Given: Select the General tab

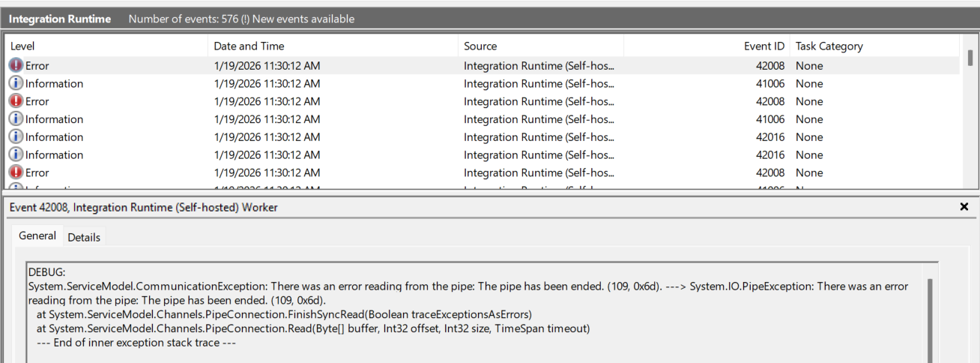Looking at the screenshot, I should (x=37, y=235).
